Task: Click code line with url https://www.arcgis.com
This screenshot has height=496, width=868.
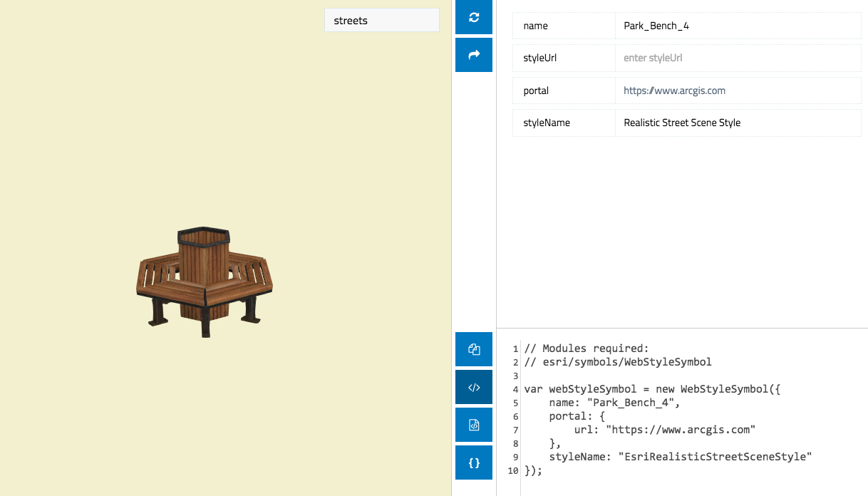Action: 664,430
